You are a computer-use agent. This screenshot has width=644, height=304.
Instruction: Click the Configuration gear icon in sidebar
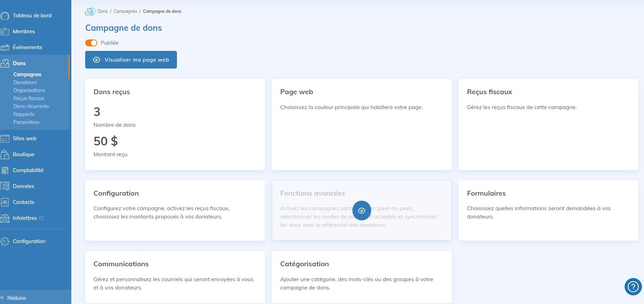coord(5,241)
